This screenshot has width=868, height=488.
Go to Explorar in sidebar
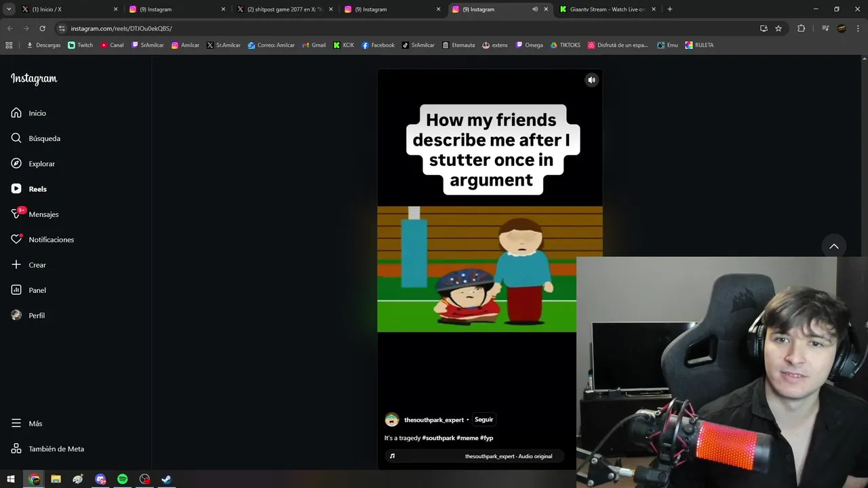[x=33, y=164]
